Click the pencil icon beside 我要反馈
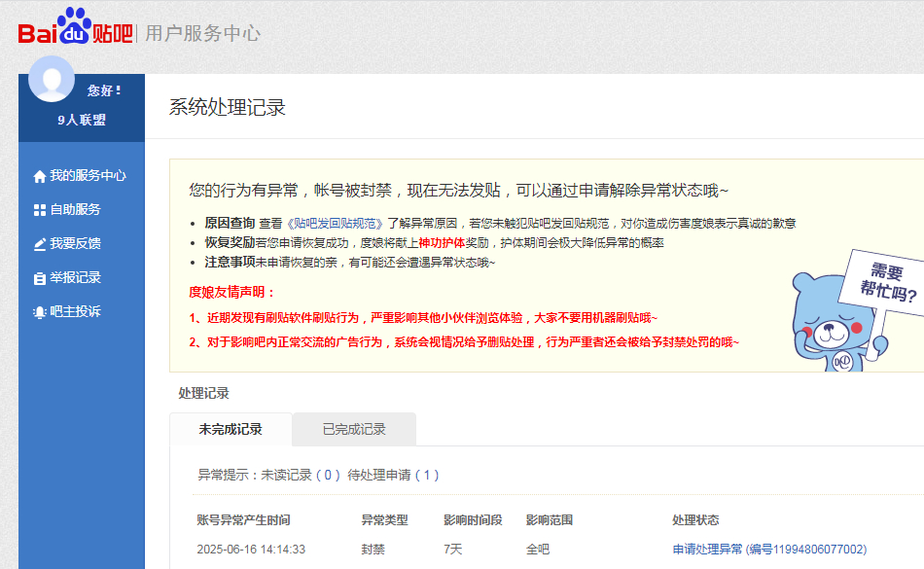Image resolution: width=924 pixels, height=569 pixels. (40, 244)
